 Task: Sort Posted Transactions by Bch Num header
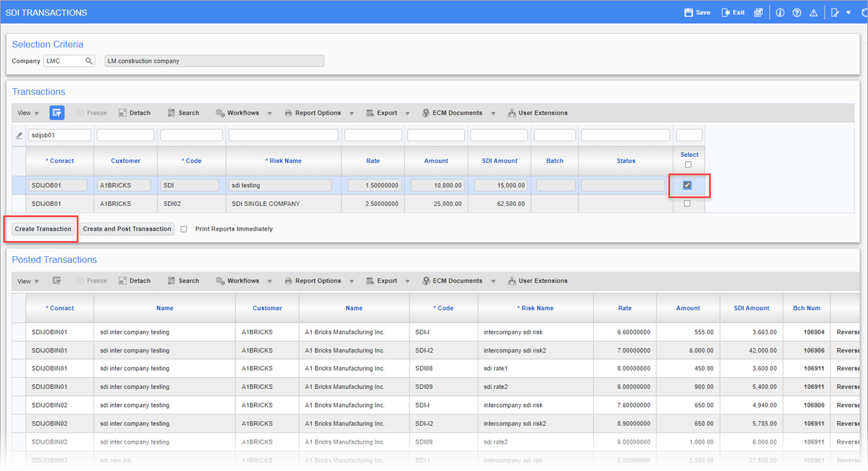[x=807, y=308]
